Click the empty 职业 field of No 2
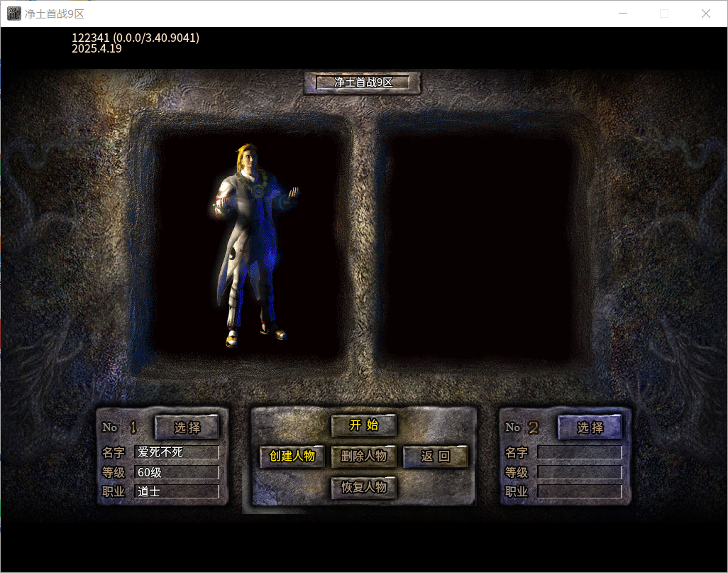Image resolution: width=728 pixels, height=573 pixels. 580,491
